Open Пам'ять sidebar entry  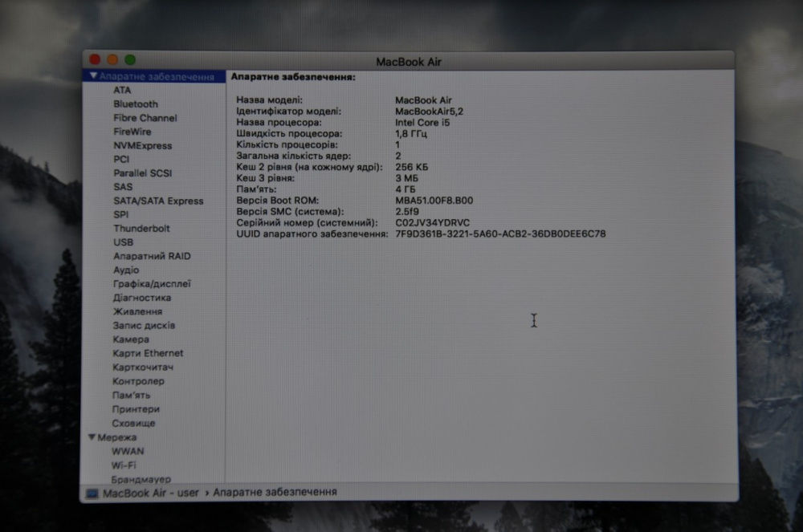pyautogui.click(x=131, y=395)
